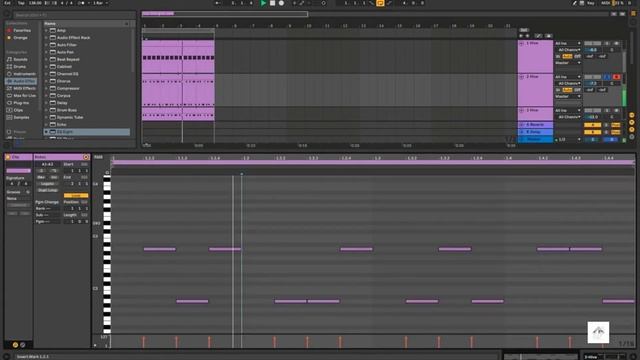Click the Tap tempo button
Viewport: 640px width, 360px height.
pyautogui.click(x=21, y=3)
